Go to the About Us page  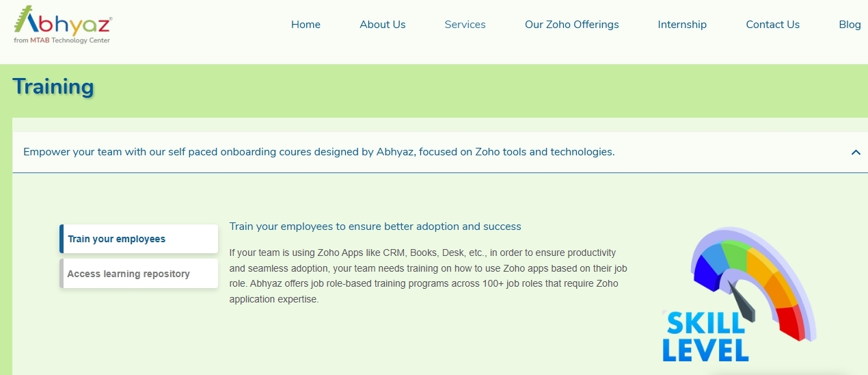tap(383, 25)
